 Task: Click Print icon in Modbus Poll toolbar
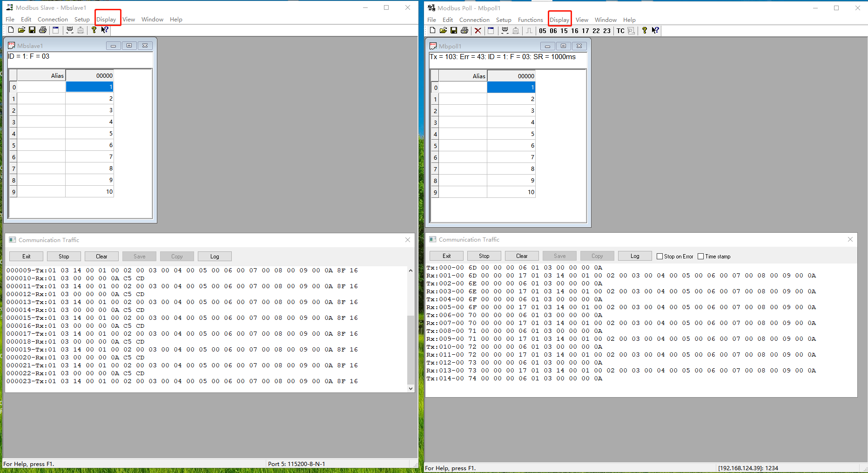(464, 30)
